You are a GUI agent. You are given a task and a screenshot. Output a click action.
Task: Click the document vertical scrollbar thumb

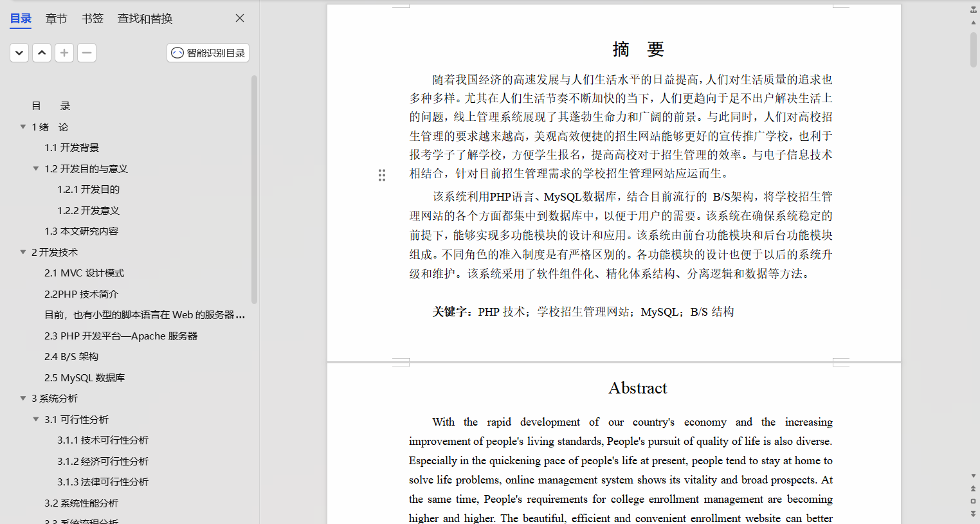[x=974, y=50]
